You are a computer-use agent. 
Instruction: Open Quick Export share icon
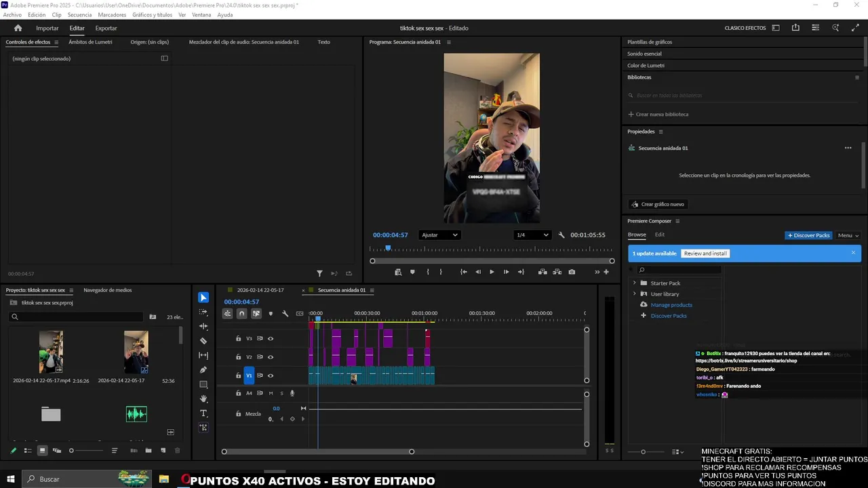[x=795, y=28]
